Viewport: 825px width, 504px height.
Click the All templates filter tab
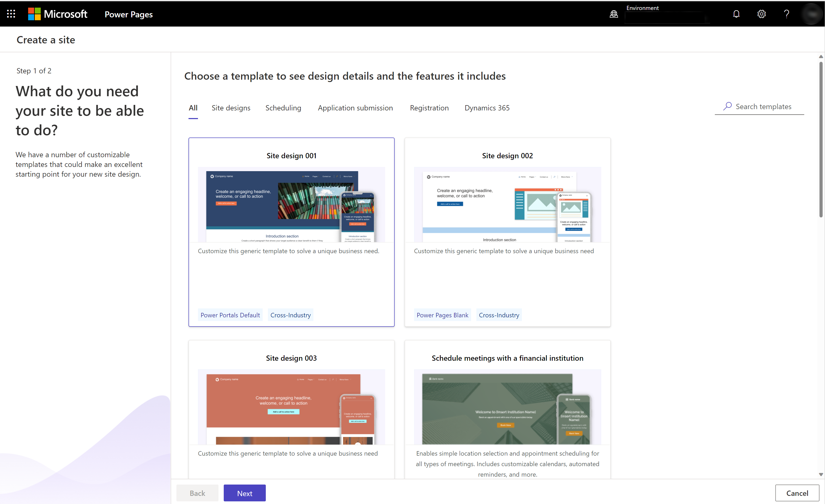(x=193, y=108)
